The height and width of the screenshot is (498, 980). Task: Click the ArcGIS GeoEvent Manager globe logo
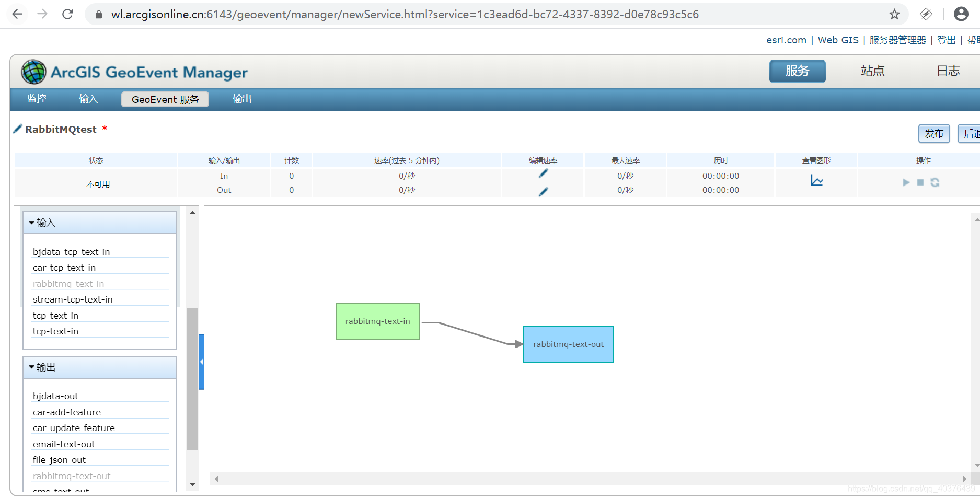coord(33,72)
